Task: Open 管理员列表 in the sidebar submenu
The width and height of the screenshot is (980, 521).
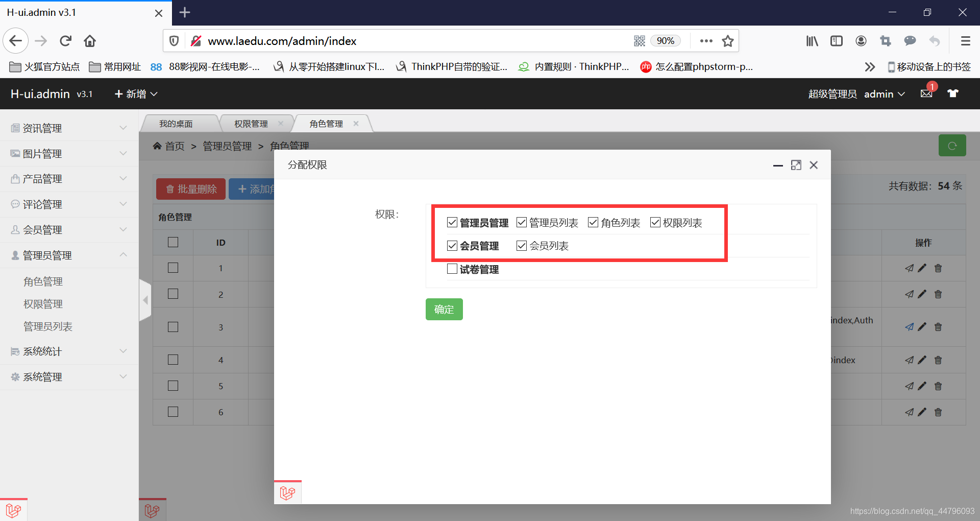Action: pyautogui.click(x=48, y=326)
